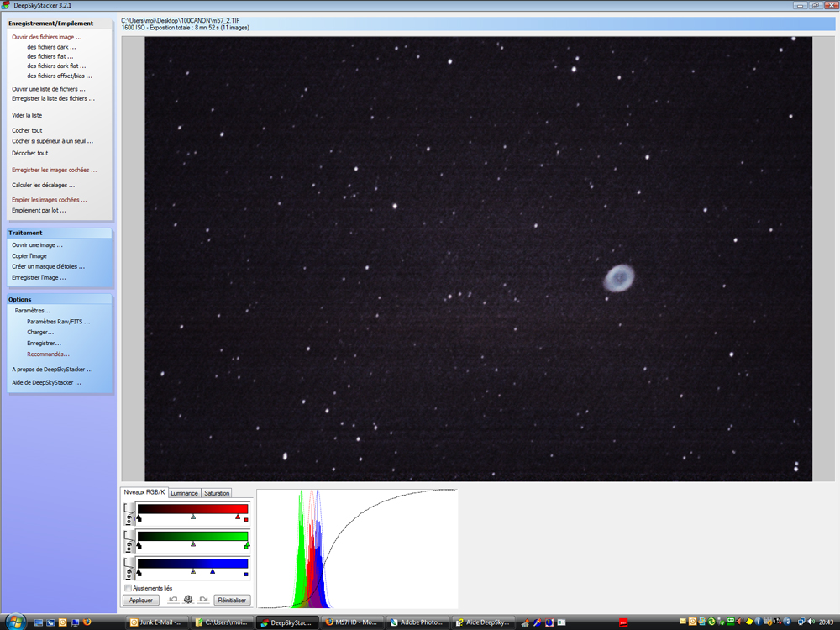Switch to the Adobe Photoshop taskbar window
The height and width of the screenshot is (630, 840).
tap(417, 622)
